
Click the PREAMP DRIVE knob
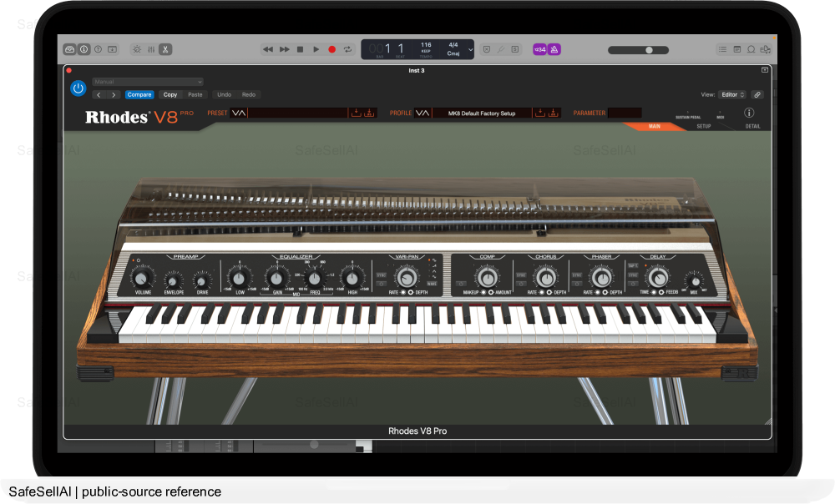202,280
